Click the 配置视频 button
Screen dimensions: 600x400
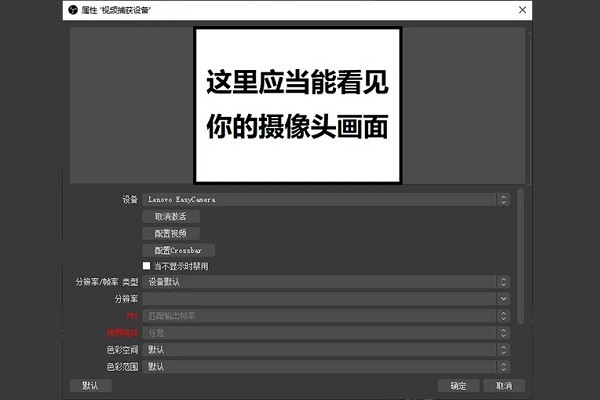coord(171,233)
